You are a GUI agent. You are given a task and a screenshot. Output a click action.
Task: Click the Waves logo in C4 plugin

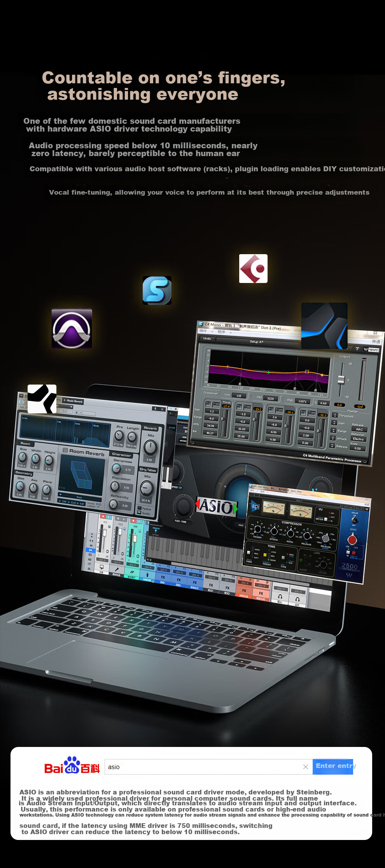(x=371, y=350)
